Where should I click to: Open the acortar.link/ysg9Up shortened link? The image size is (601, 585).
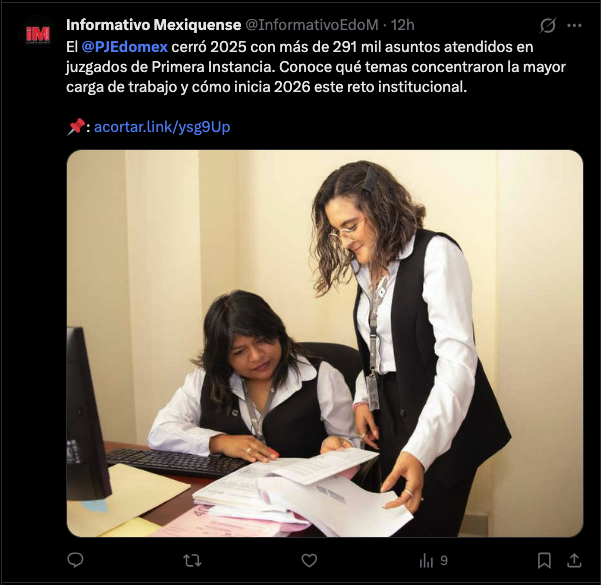pos(162,127)
